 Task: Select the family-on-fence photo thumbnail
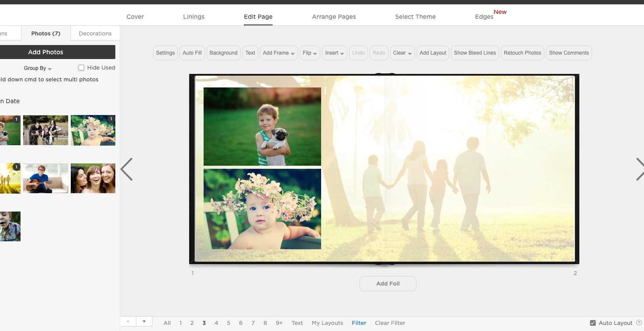coord(45,130)
